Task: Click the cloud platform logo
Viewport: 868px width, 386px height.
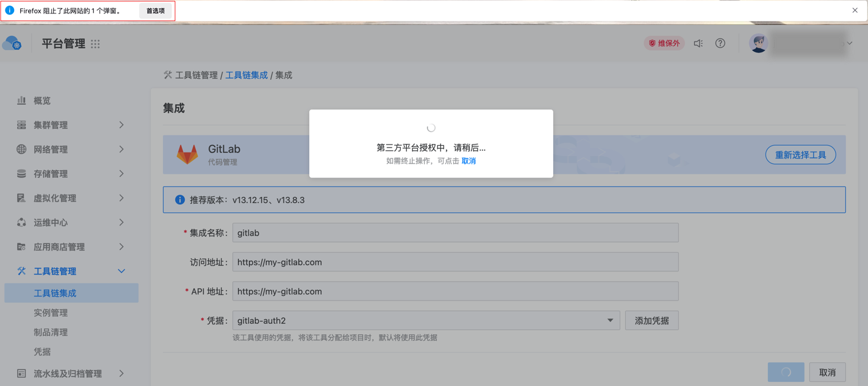Action: pos(12,44)
